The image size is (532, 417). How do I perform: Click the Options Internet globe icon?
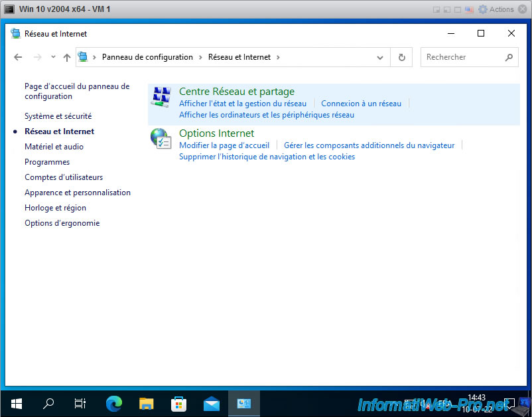coord(161,139)
